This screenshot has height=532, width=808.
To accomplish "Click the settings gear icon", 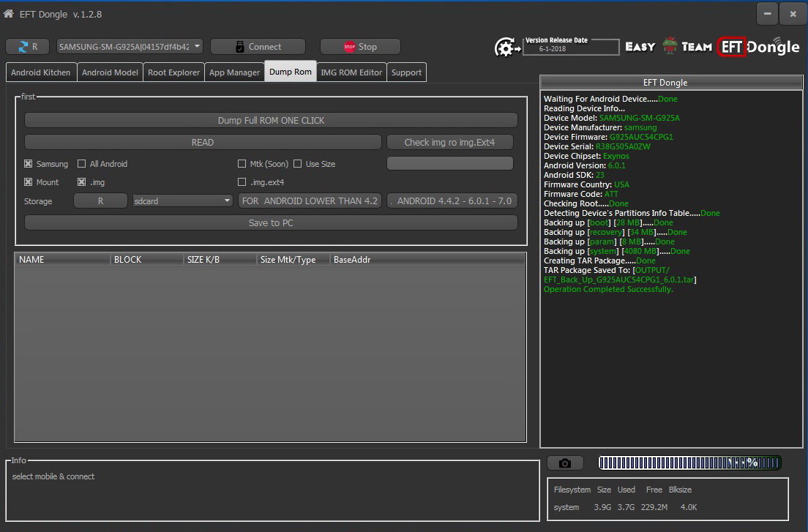I will click(x=506, y=48).
